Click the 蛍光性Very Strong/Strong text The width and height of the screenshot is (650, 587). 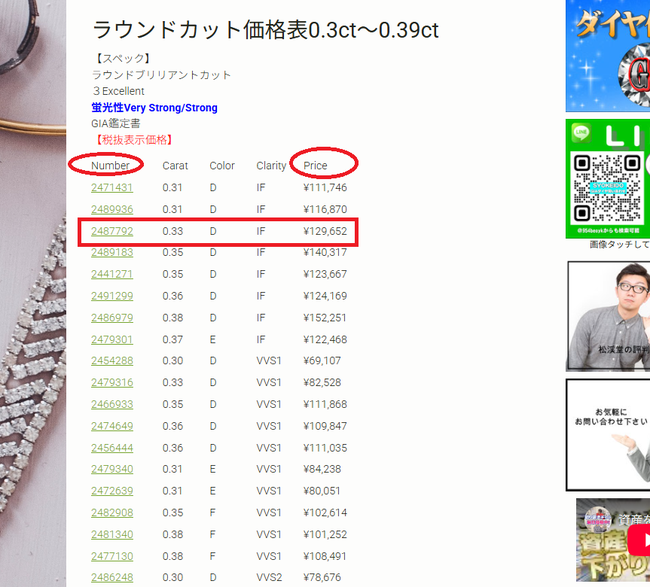point(154,108)
